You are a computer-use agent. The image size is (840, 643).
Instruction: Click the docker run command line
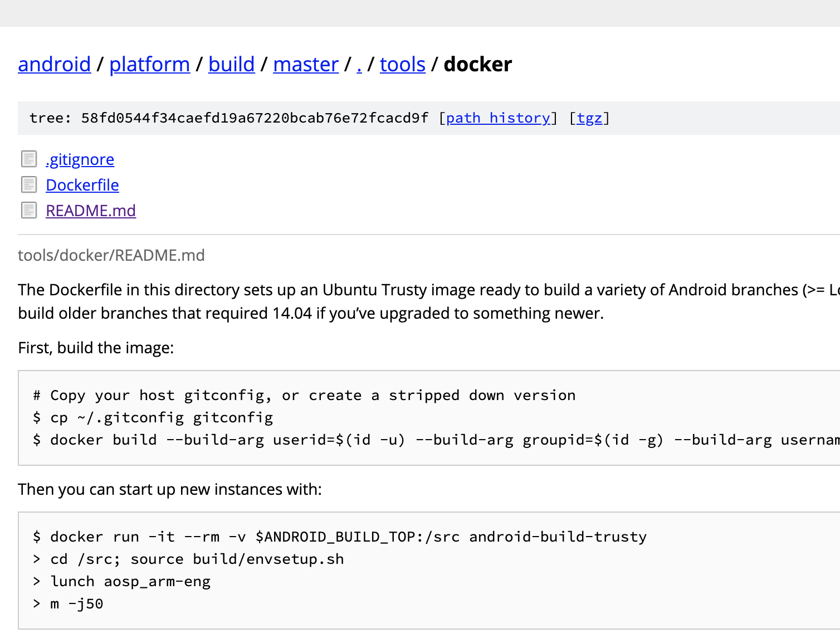340,537
